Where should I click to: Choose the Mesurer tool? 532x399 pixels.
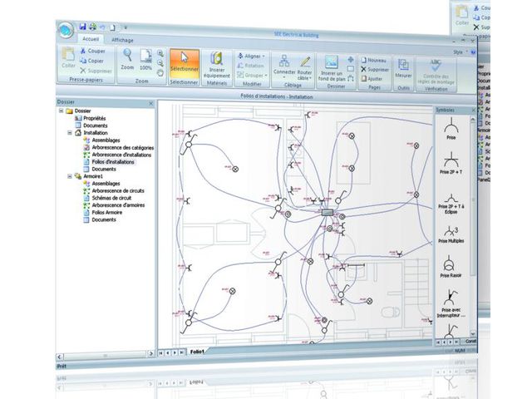coord(403,67)
